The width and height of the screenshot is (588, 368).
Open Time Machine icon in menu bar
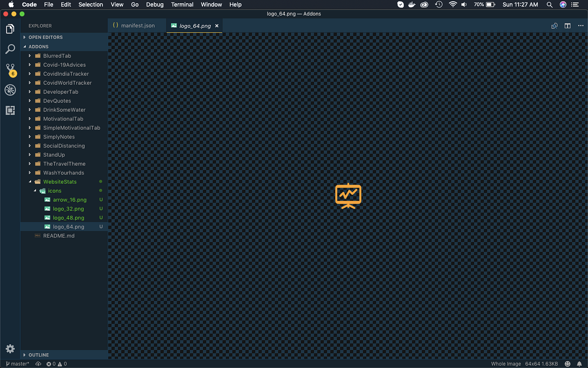439,5
